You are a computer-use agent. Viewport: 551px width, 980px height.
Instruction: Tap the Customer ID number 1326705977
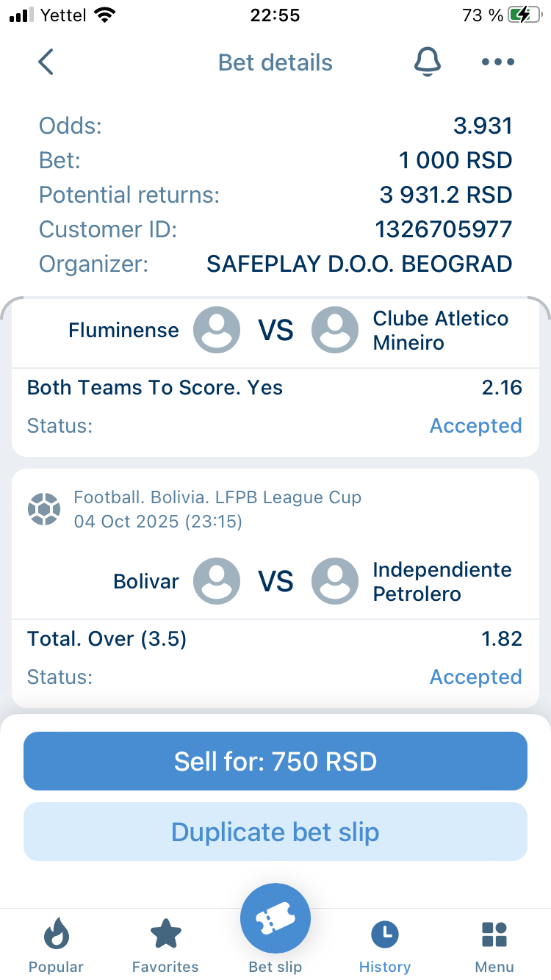(x=443, y=229)
